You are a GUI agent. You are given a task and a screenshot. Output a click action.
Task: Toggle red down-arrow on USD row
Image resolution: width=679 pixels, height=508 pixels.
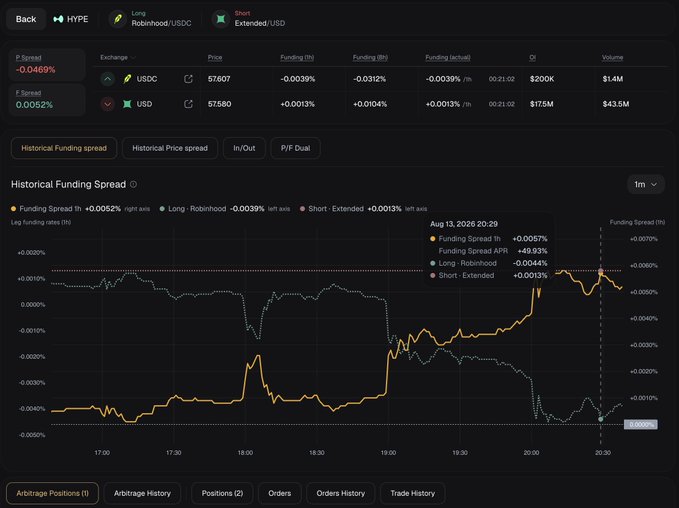pyautogui.click(x=108, y=104)
